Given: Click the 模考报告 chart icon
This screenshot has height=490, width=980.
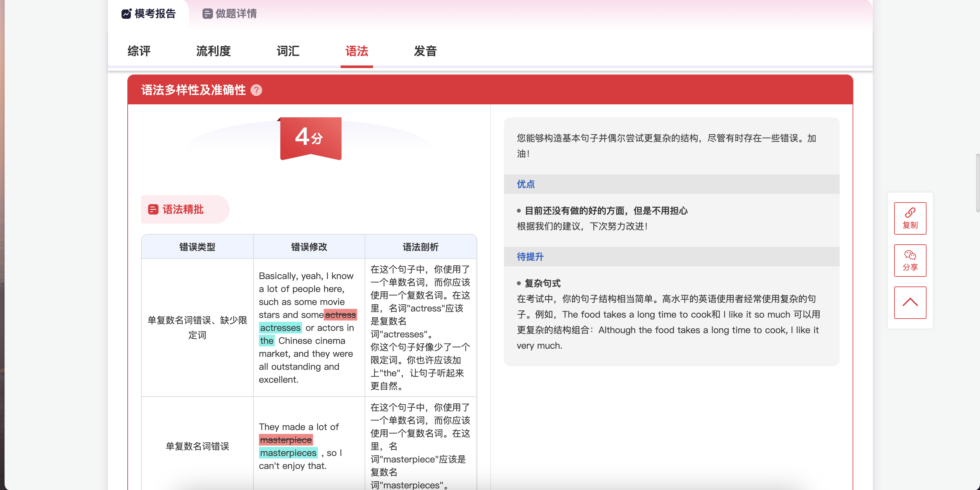Looking at the screenshot, I should [126, 14].
